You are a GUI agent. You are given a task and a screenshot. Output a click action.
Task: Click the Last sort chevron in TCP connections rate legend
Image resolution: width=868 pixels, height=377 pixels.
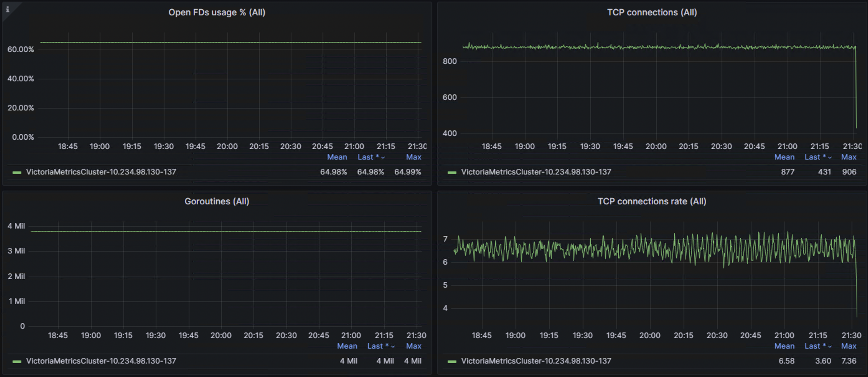[x=830, y=346]
